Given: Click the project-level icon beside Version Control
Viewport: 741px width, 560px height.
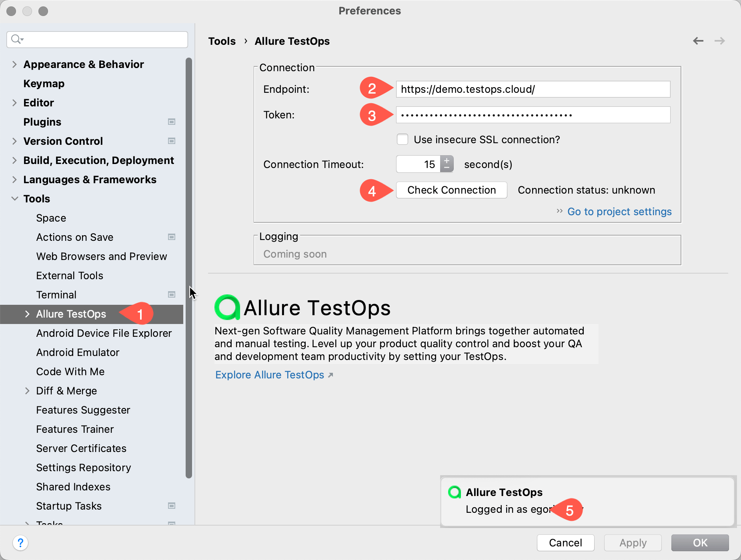Looking at the screenshot, I should tap(172, 141).
